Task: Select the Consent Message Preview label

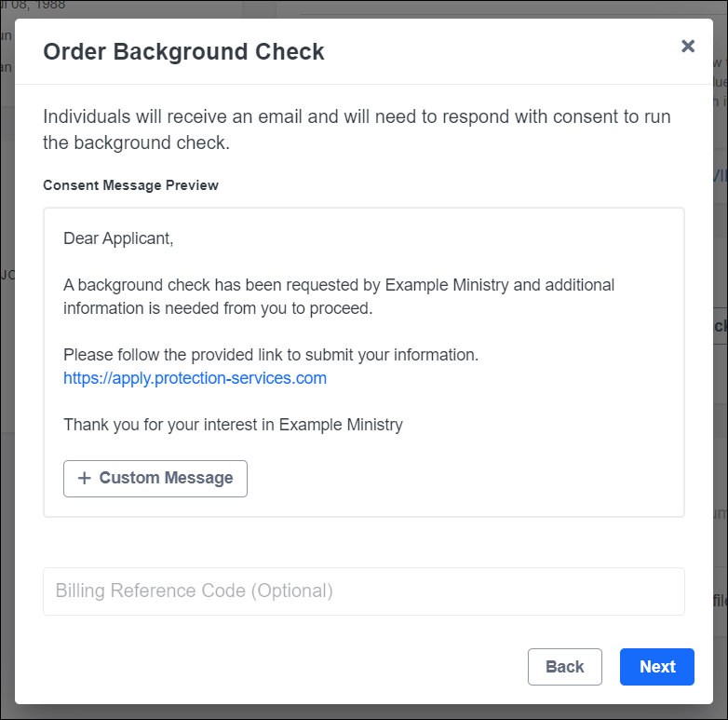Action: pyautogui.click(x=130, y=184)
